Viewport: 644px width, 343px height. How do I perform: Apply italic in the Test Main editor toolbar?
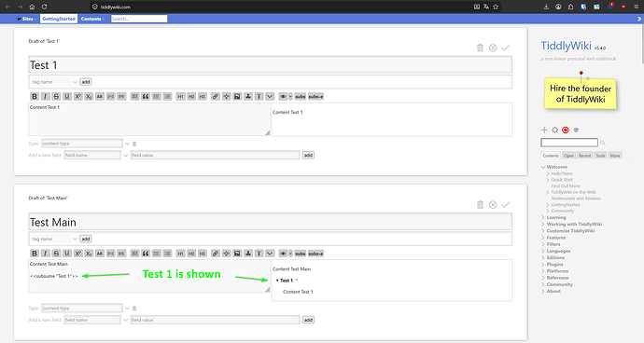click(x=46, y=254)
